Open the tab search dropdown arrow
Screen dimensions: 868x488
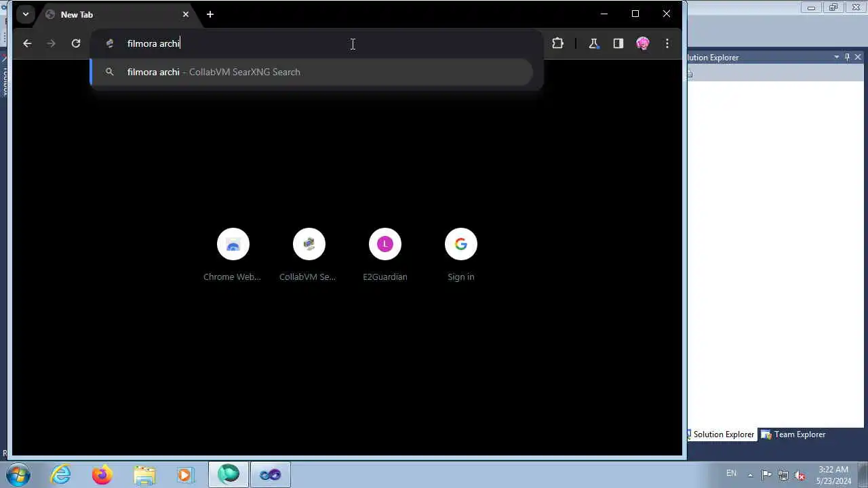[x=26, y=14]
